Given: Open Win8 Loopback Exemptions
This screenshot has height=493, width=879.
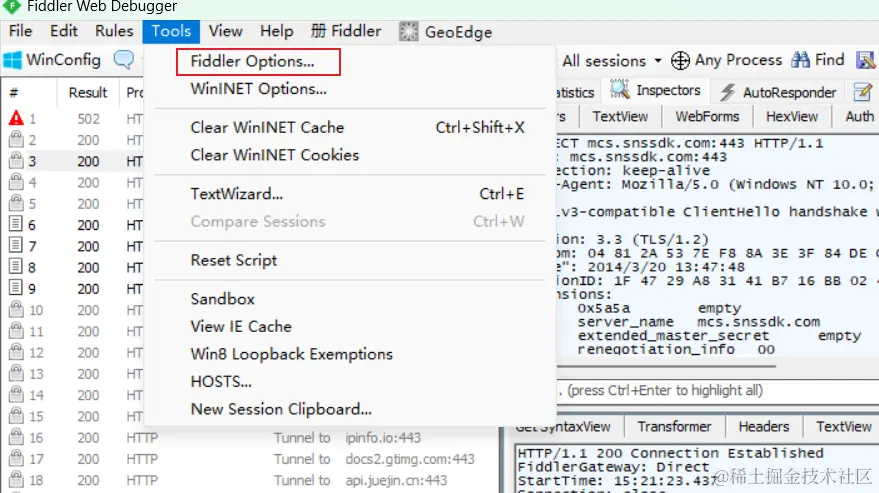Looking at the screenshot, I should point(292,354).
